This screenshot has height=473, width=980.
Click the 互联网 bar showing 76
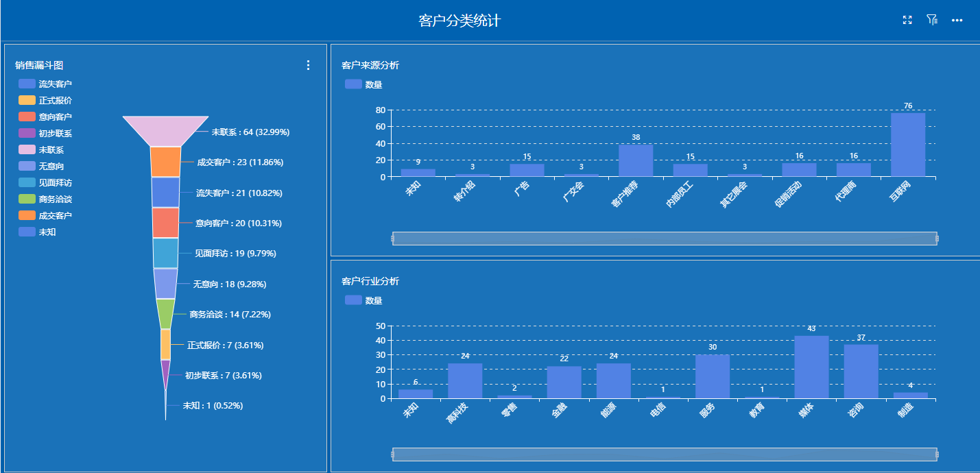coord(907,145)
